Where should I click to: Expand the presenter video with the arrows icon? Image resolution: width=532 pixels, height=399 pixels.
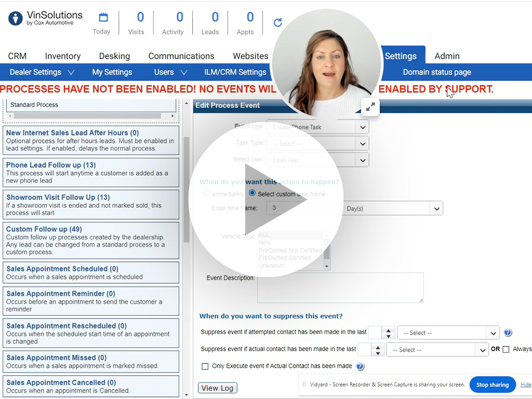(370, 106)
